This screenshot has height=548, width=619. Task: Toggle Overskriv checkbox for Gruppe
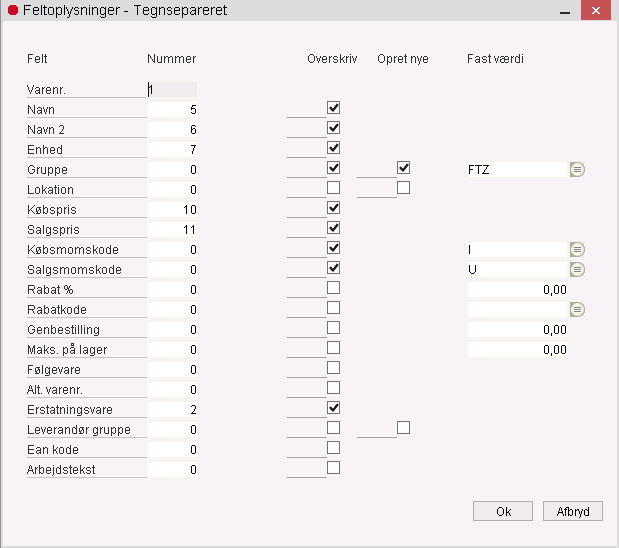pos(334,168)
